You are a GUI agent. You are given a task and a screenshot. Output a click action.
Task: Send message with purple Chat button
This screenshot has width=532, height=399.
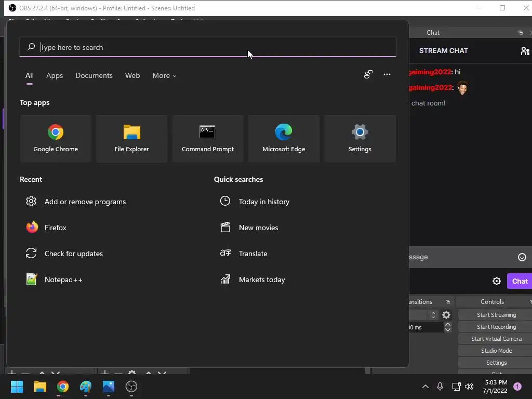[x=520, y=281]
